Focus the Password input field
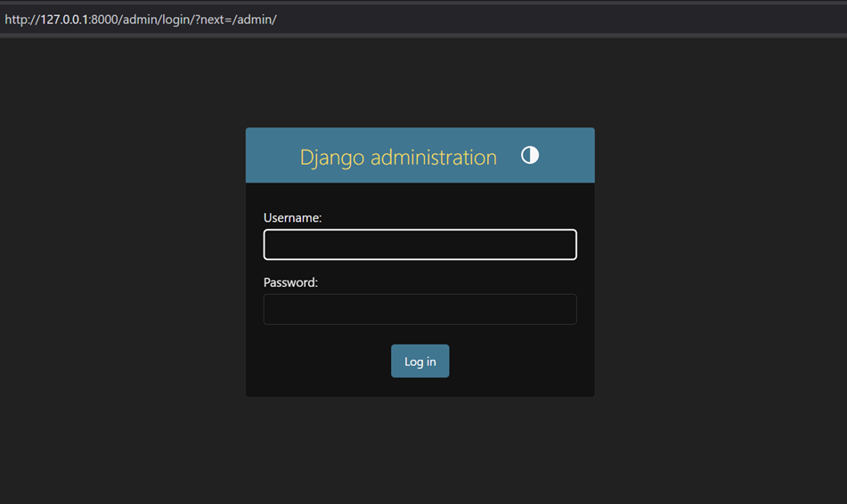Screen dimensions: 847x504 [x=419, y=310]
